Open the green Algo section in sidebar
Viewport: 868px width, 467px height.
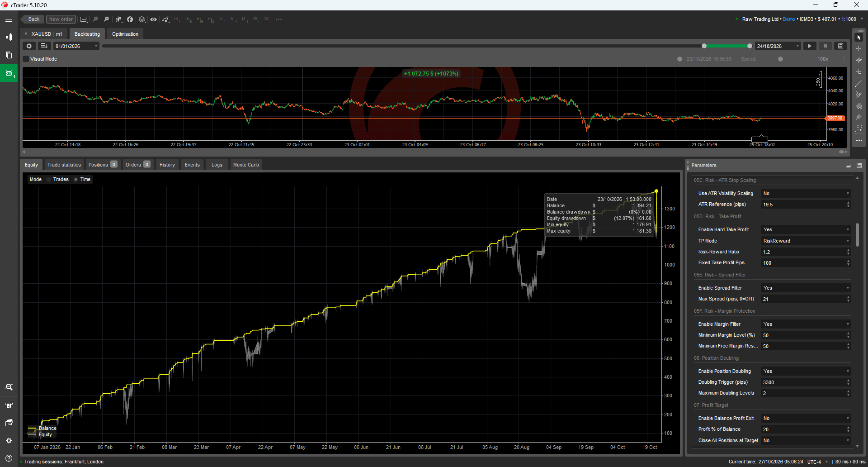pyautogui.click(x=9, y=73)
